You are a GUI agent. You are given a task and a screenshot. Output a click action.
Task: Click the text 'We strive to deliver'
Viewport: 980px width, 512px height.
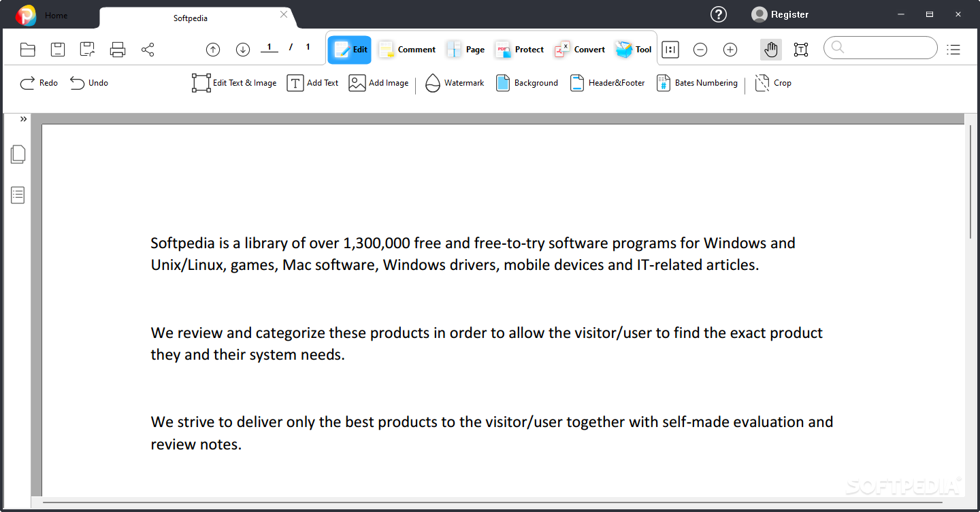(x=216, y=422)
